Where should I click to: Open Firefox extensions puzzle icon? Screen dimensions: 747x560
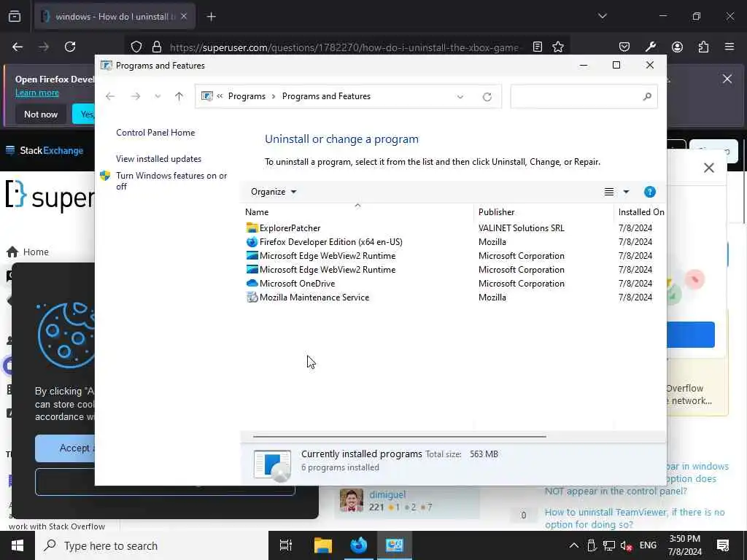click(703, 47)
